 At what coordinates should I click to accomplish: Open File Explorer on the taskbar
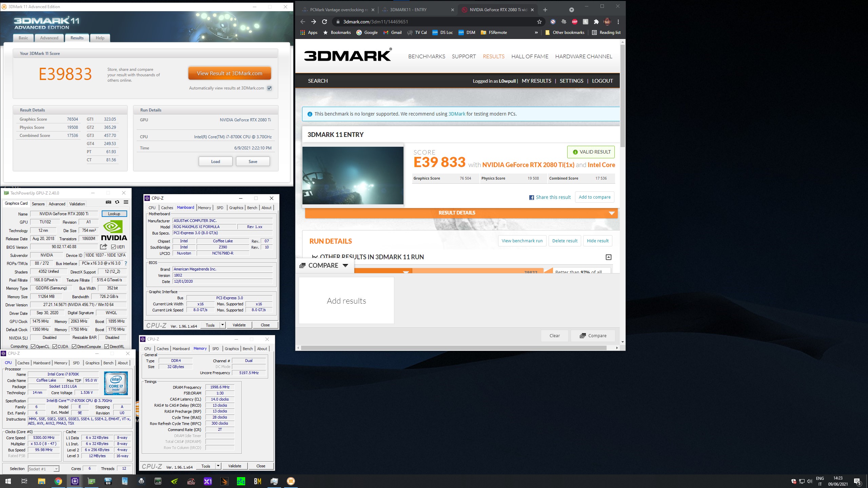pyautogui.click(x=42, y=481)
